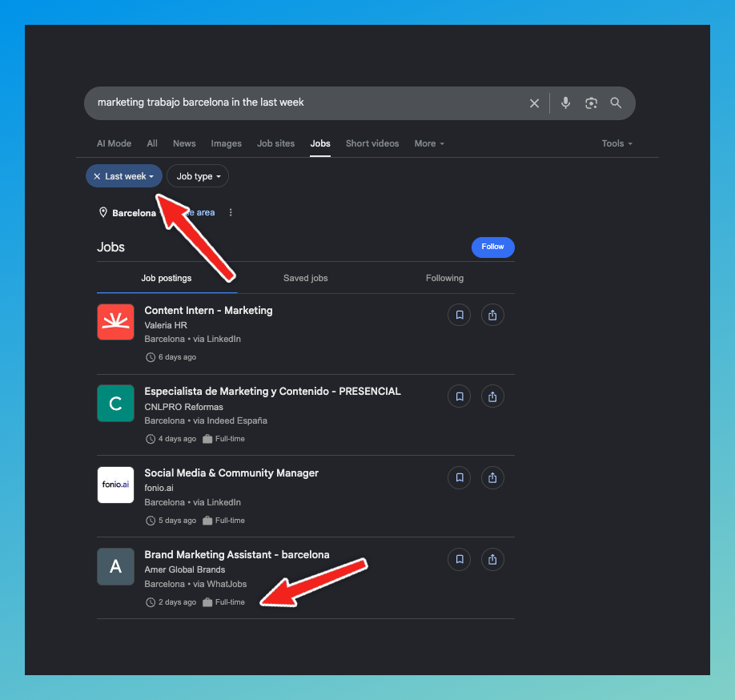Open the Brand Marketing Assistant - barcelona listing
735x700 pixels.
[x=237, y=555]
